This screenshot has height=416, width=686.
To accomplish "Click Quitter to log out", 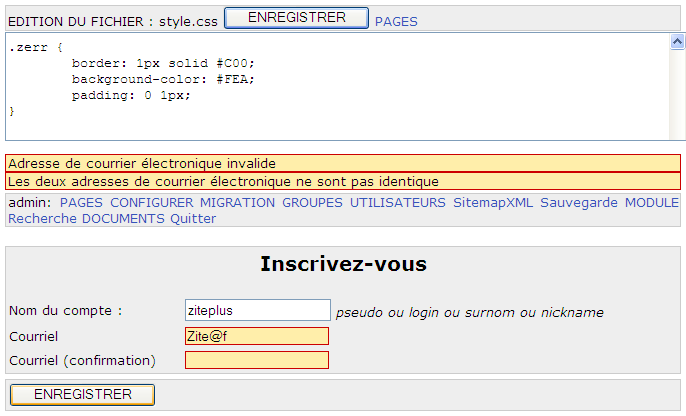I will (x=193, y=218).
